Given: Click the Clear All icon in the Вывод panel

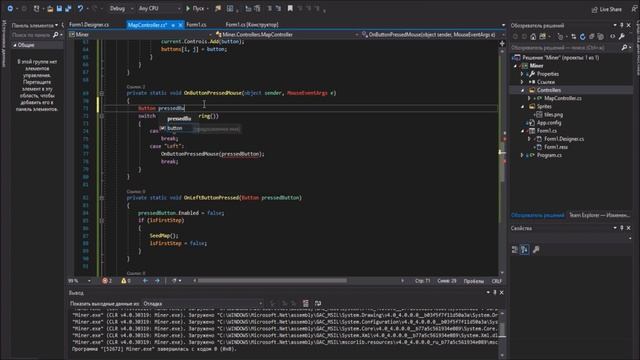Looking at the screenshot, I should point(306,303).
